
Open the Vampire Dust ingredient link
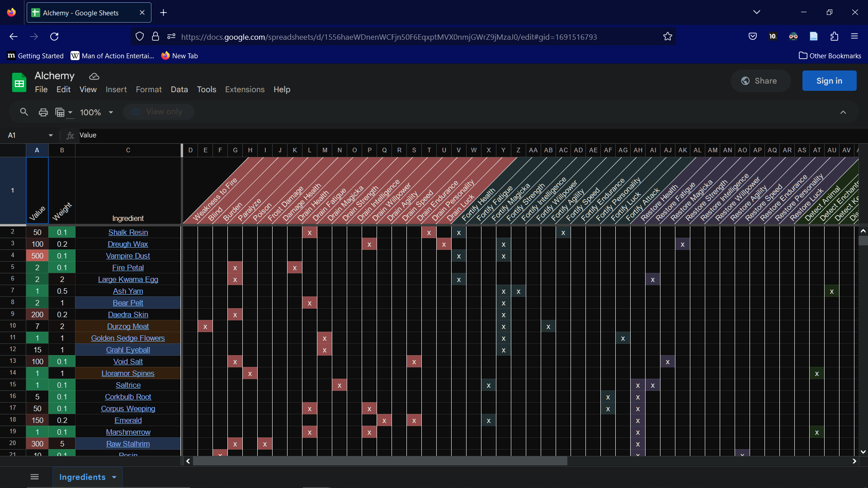click(128, 256)
